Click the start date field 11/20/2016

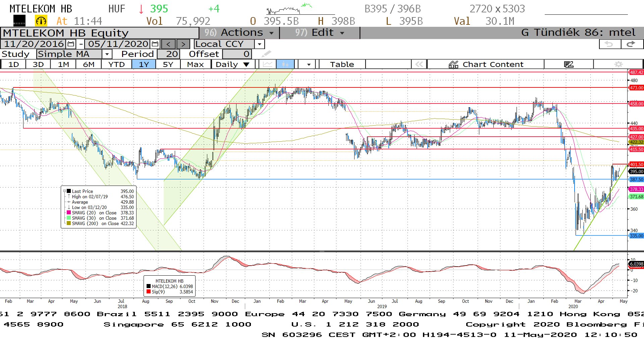pyautogui.click(x=34, y=44)
